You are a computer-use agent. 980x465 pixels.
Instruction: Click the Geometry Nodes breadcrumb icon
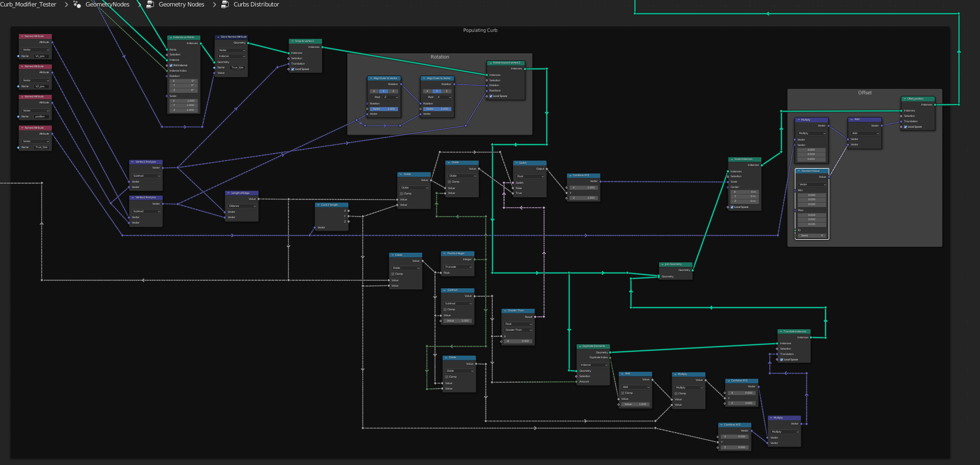pos(150,4)
